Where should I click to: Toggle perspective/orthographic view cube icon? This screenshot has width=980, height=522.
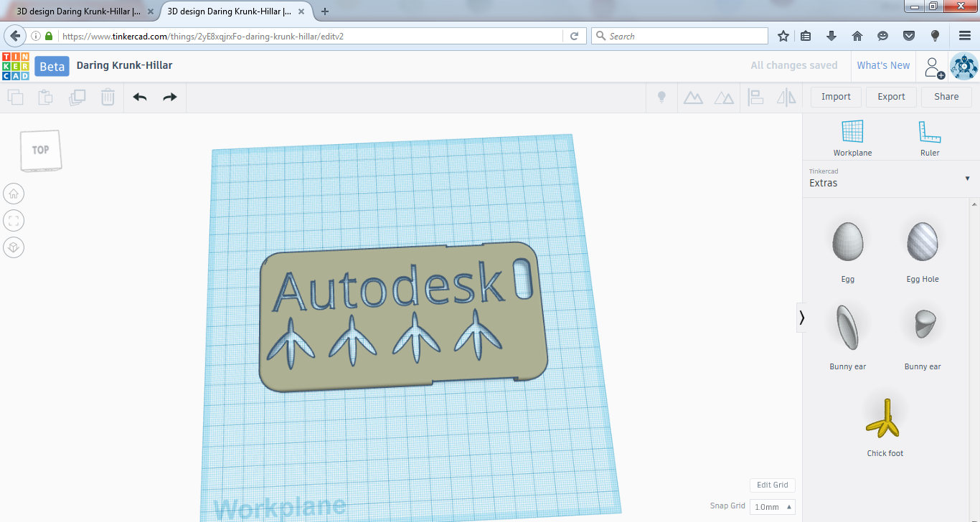pos(14,247)
